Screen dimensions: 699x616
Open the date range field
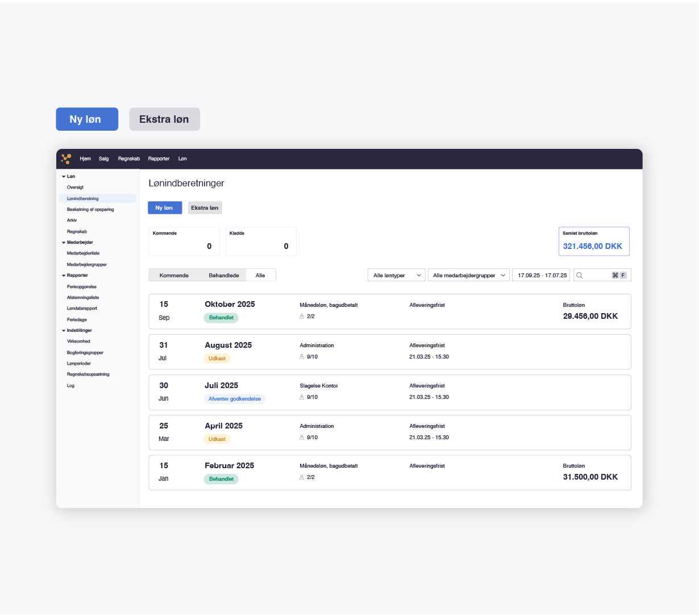coord(542,276)
